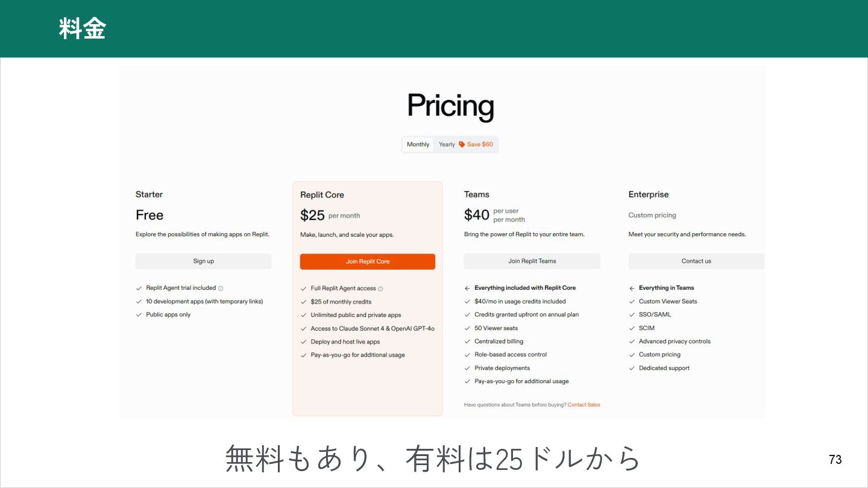The image size is (868, 488).
Task: Click the checkmark icon next to SSO/SAML
Action: click(x=632, y=315)
